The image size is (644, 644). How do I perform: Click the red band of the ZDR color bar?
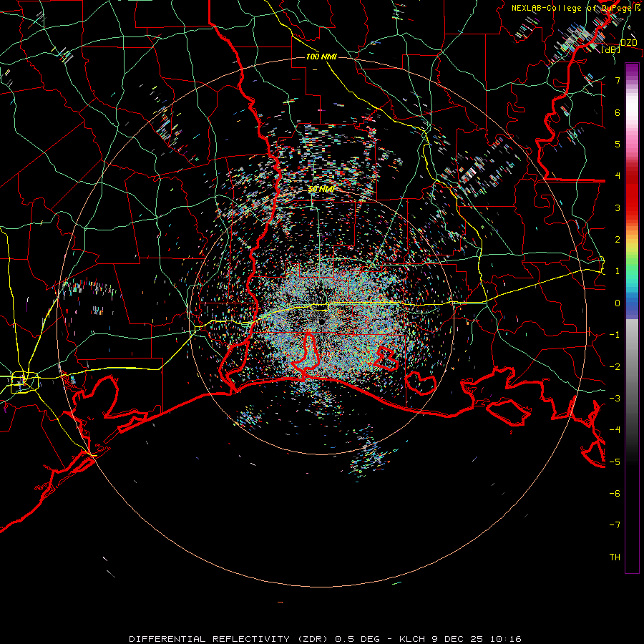[x=632, y=193]
